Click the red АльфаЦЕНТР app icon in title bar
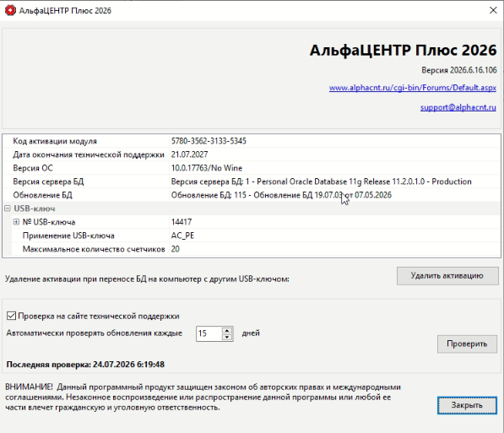 [x=10, y=10]
